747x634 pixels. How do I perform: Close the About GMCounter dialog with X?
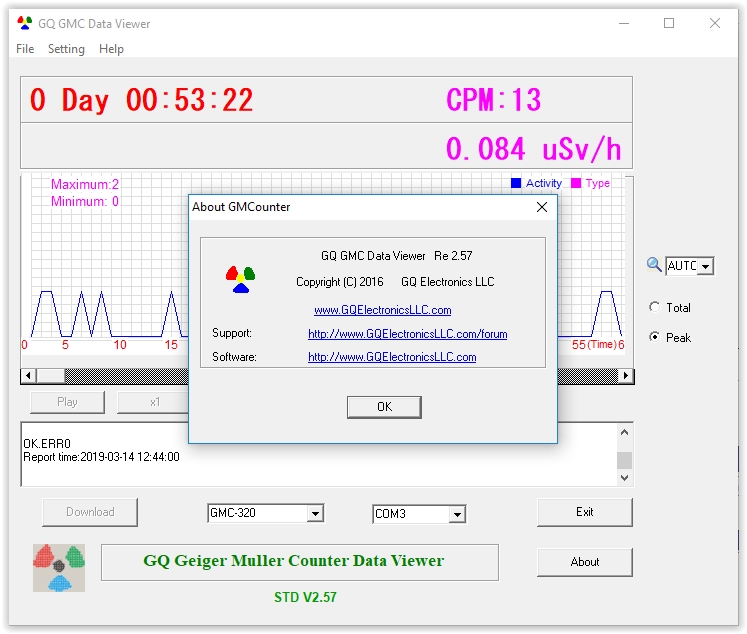(542, 207)
